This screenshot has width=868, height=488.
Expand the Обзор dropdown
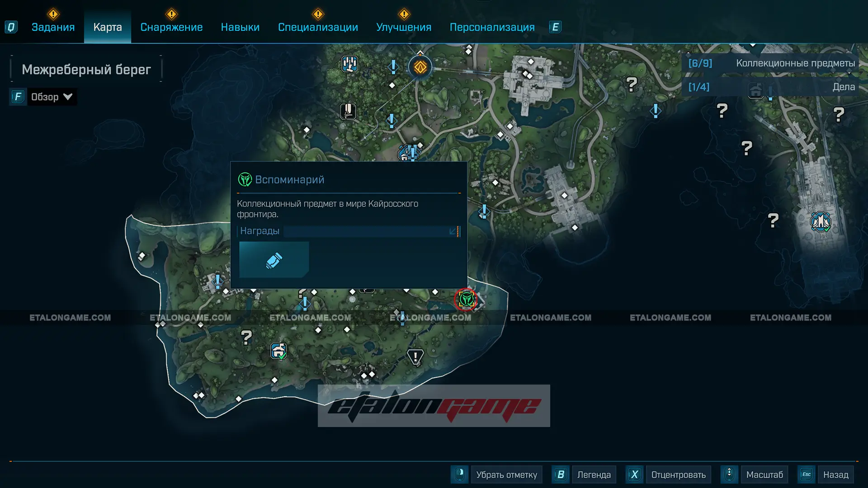pos(51,97)
